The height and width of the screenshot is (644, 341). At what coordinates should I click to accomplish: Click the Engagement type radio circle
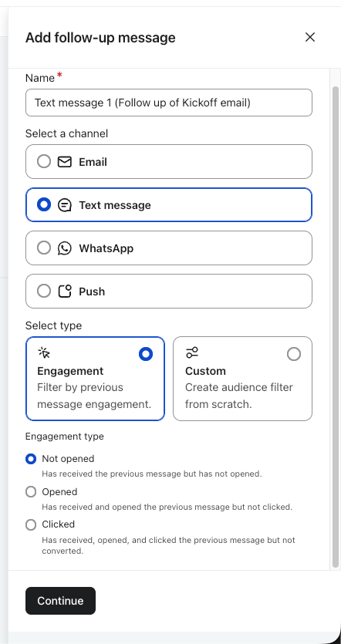tap(146, 354)
